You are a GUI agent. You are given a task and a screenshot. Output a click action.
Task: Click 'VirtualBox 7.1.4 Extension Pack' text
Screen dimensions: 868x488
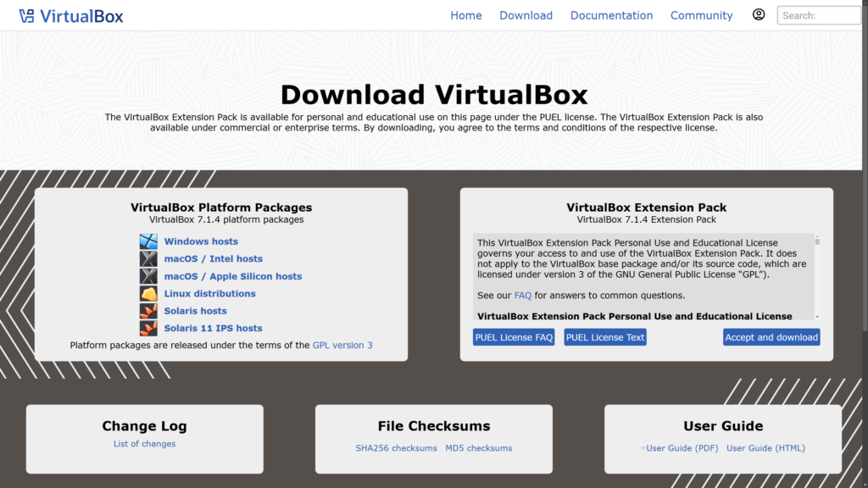(646, 219)
